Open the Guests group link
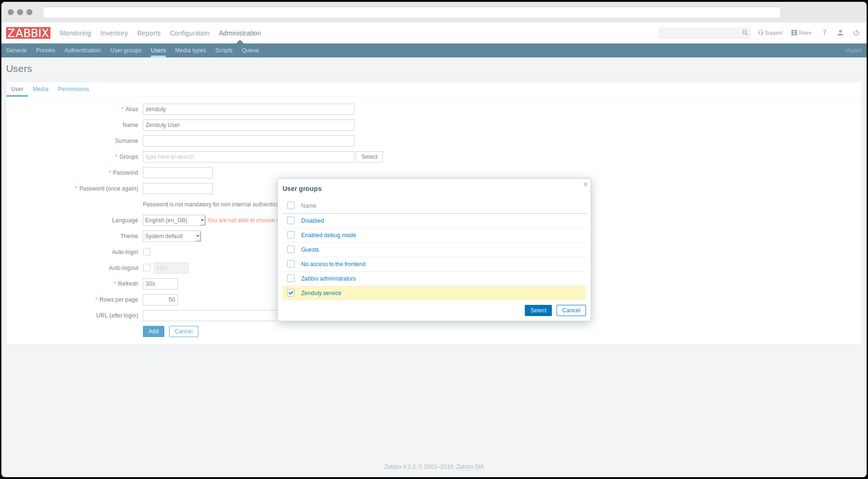 [x=310, y=250]
